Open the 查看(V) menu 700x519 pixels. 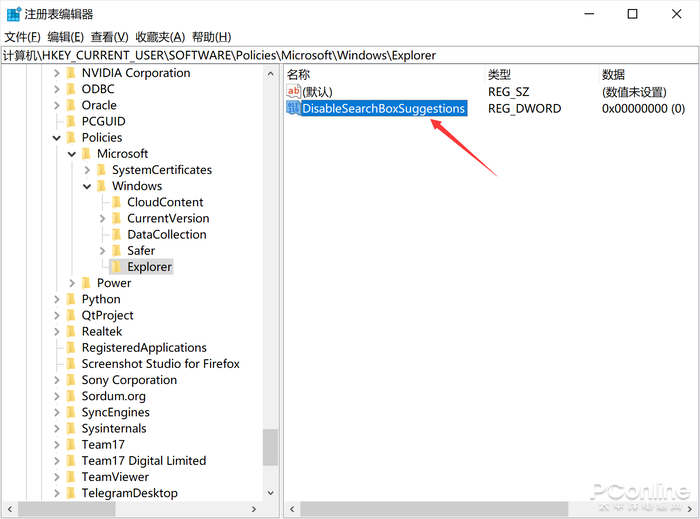tap(109, 37)
